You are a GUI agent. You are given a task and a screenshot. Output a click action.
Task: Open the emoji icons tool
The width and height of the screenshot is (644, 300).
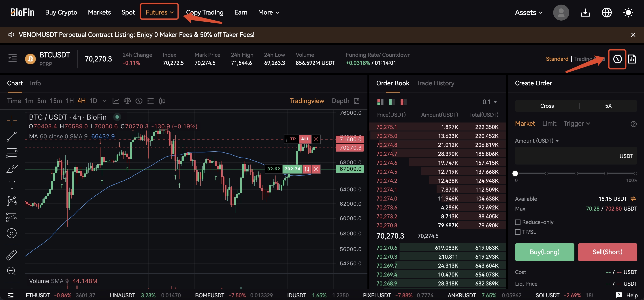[x=12, y=233]
